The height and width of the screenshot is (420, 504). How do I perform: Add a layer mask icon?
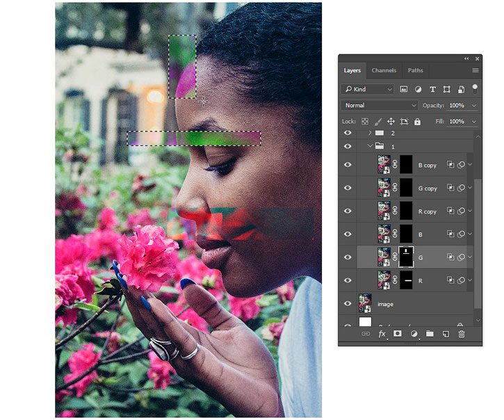398,334
